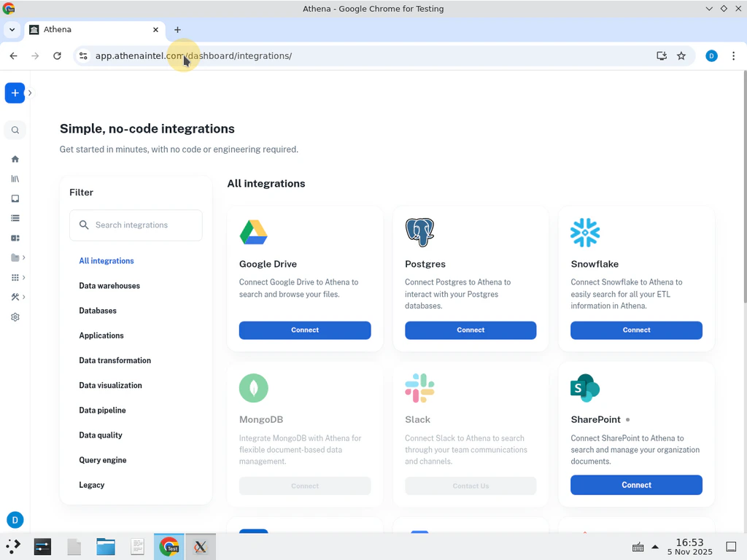Go to the Home icon in sidebar
747x560 pixels.
(x=15, y=159)
